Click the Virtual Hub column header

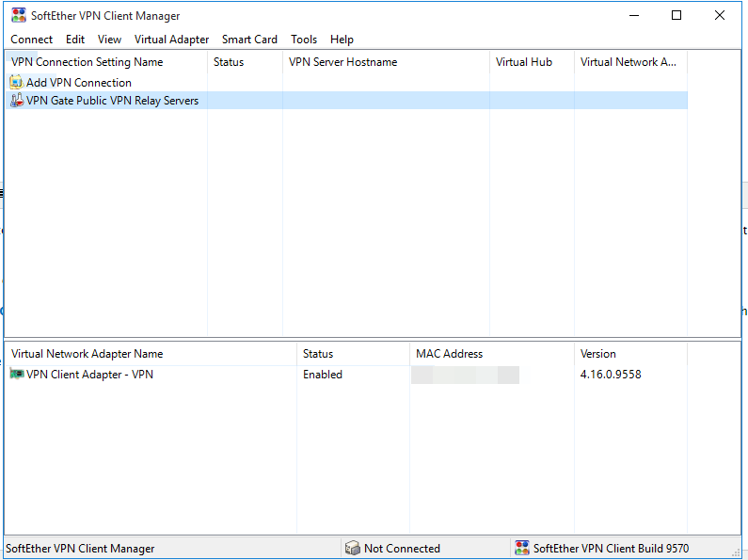[532, 61]
